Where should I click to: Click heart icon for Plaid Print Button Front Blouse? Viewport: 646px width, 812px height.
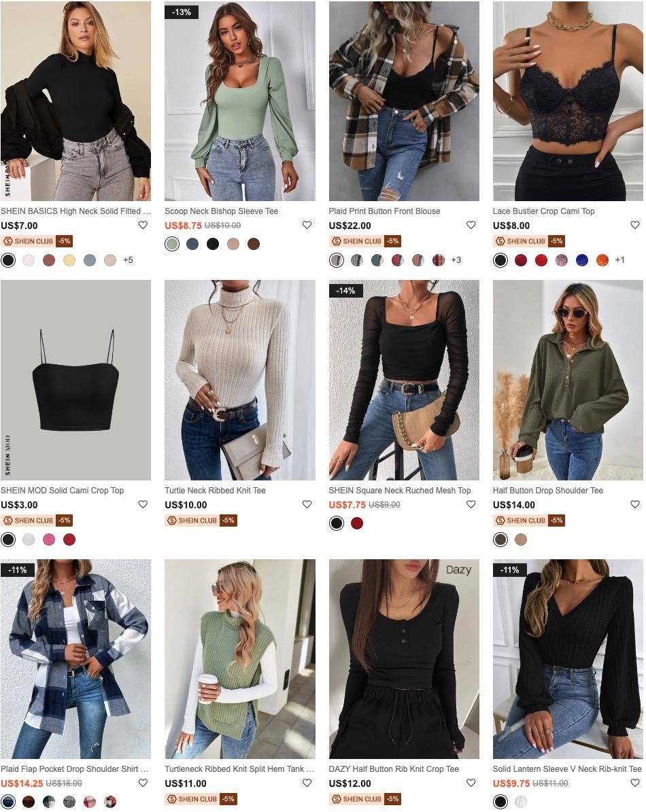point(471,226)
